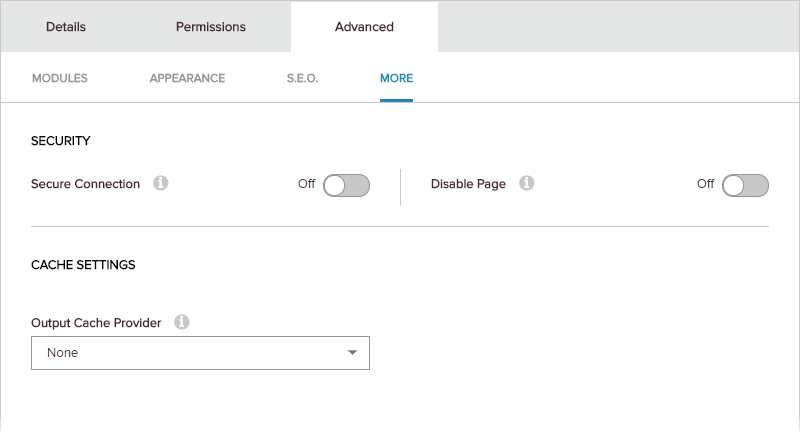Switch to the Permissions tab
This screenshot has width=800, height=436.
(x=210, y=27)
